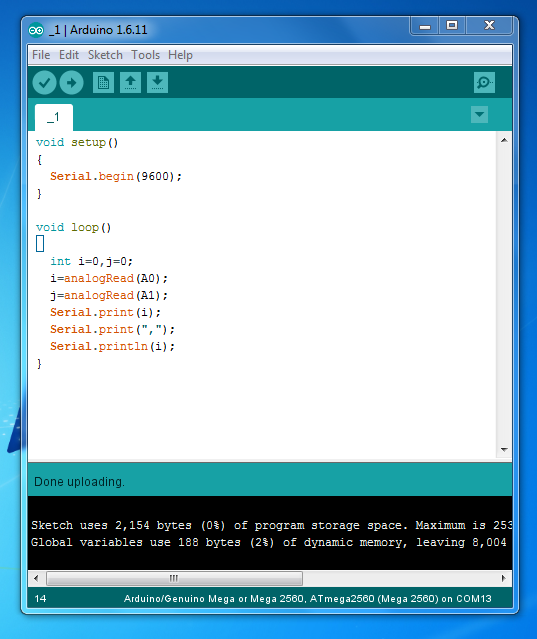Click the 'void setup()' line
Image resolution: width=537 pixels, height=639 pixels.
[77, 143]
